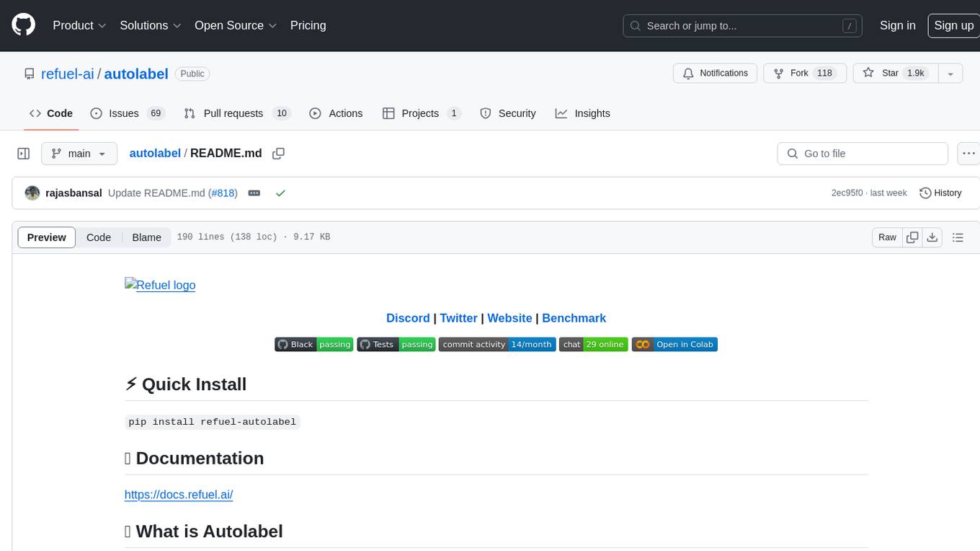Open the Website link
980x551 pixels.
[509, 318]
